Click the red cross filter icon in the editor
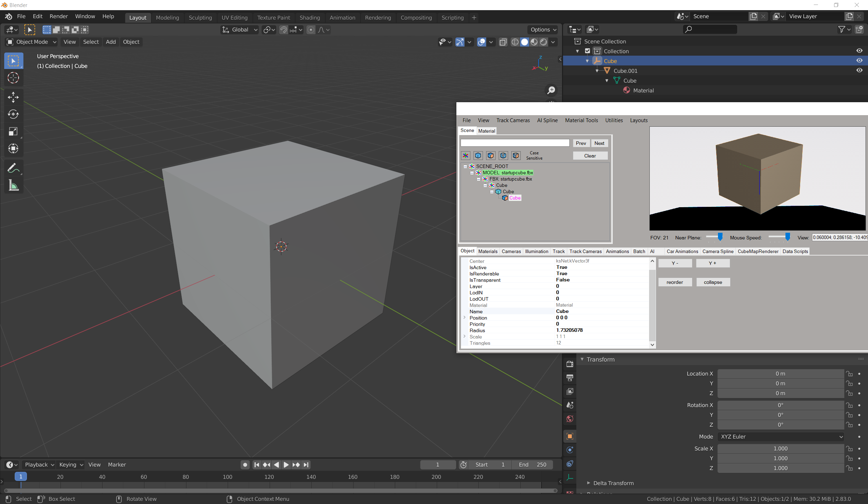 pyautogui.click(x=465, y=155)
